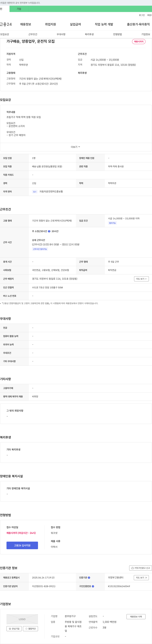The image size is (152, 644).
Task: Jump to the 전형방법 section tab
Action: pos(117,34)
